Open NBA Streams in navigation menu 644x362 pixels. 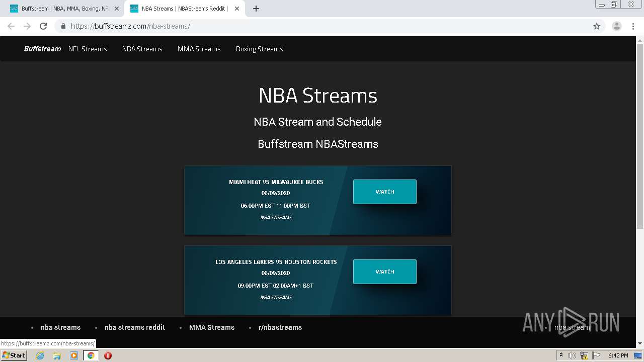point(142,49)
